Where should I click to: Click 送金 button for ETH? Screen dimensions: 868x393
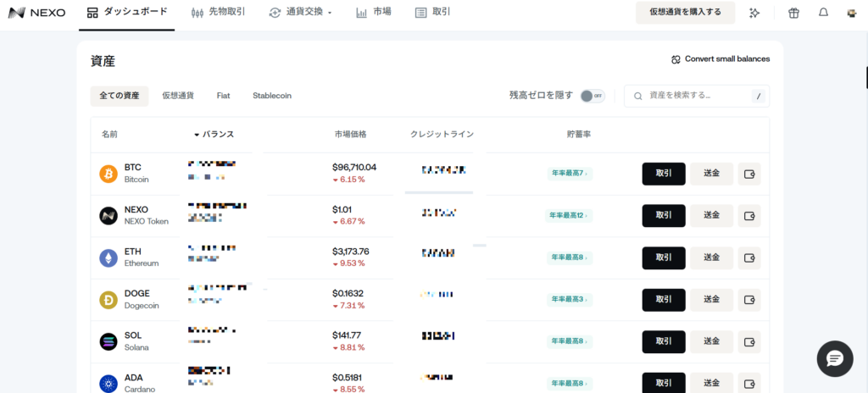tap(711, 258)
